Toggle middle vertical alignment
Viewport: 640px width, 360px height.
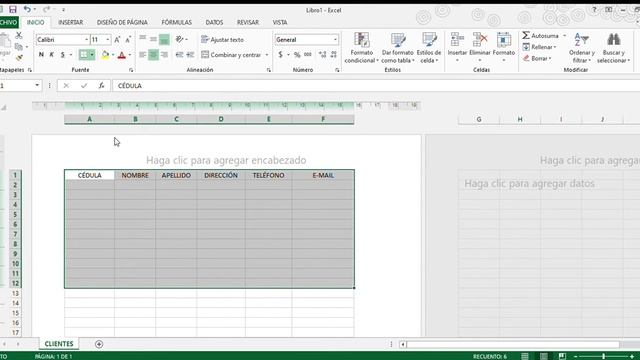coord(153,40)
